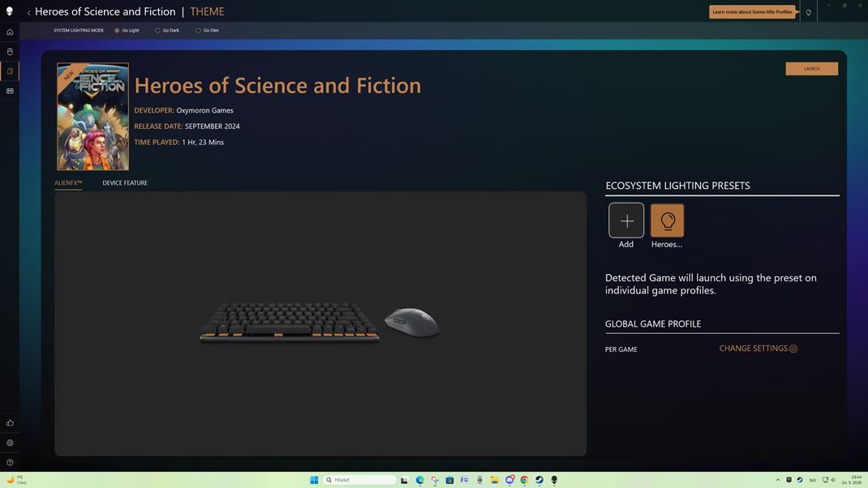Open settings gear in the sidebar

10,443
